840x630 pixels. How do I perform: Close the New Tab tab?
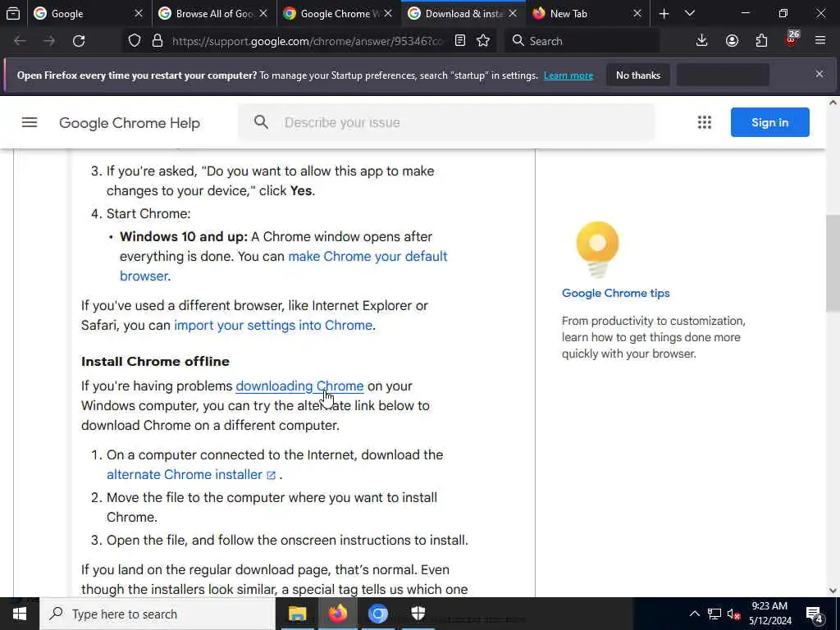637,13
